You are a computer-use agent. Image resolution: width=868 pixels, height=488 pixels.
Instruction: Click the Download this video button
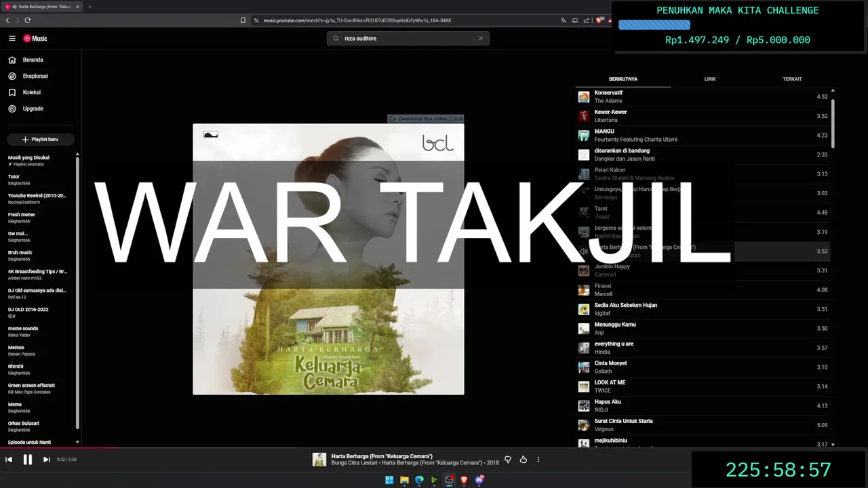coord(420,119)
